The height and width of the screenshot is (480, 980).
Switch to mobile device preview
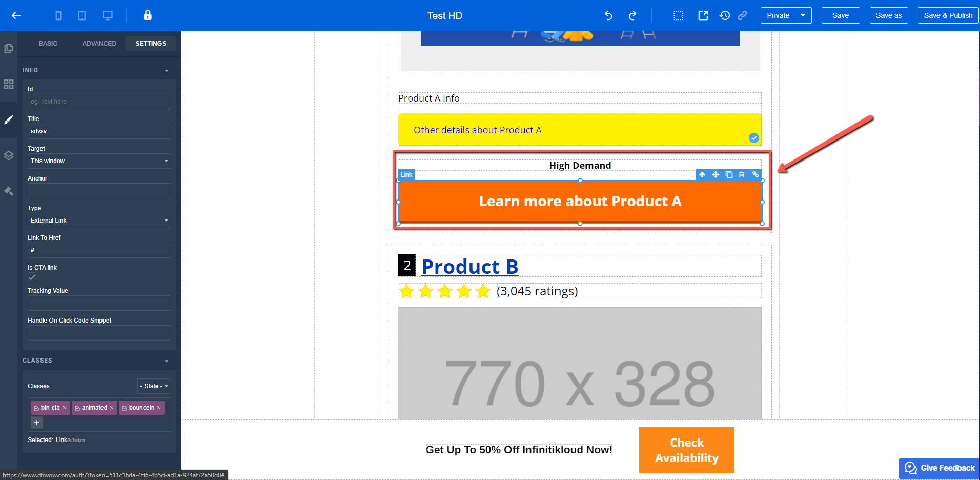(58, 15)
